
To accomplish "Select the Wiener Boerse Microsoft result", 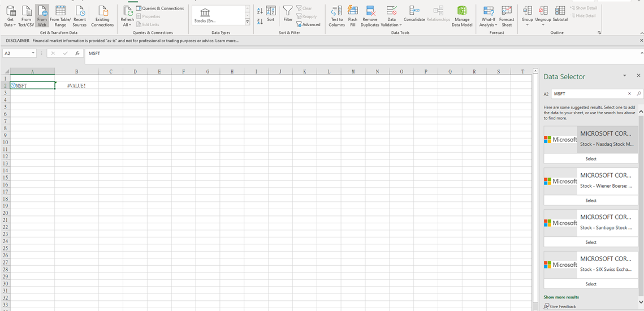I will point(591,201).
